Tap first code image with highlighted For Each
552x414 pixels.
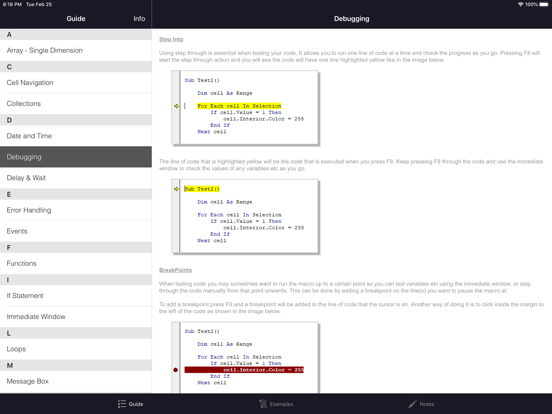[x=245, y=108]
